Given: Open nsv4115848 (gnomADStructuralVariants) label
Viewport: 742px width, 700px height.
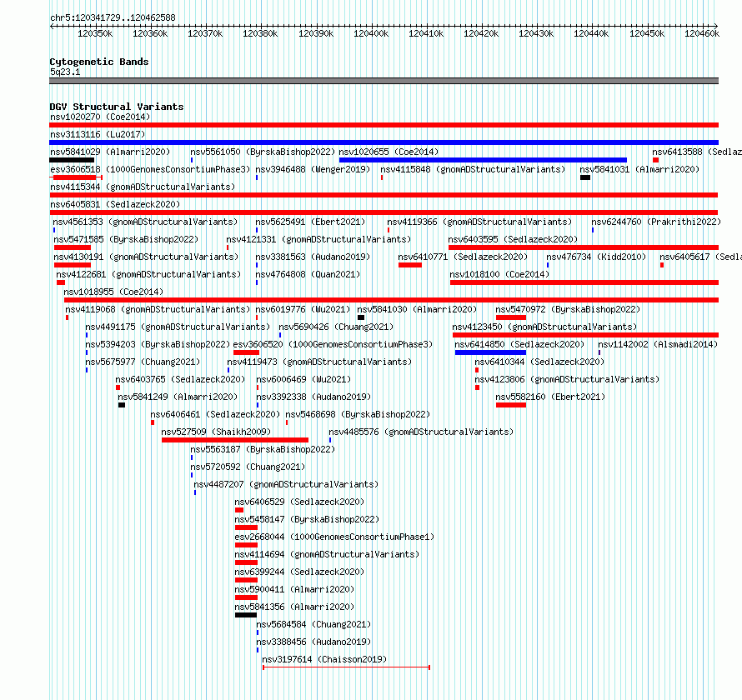Looking at the screenshot, I should click(x=473, y=169).
